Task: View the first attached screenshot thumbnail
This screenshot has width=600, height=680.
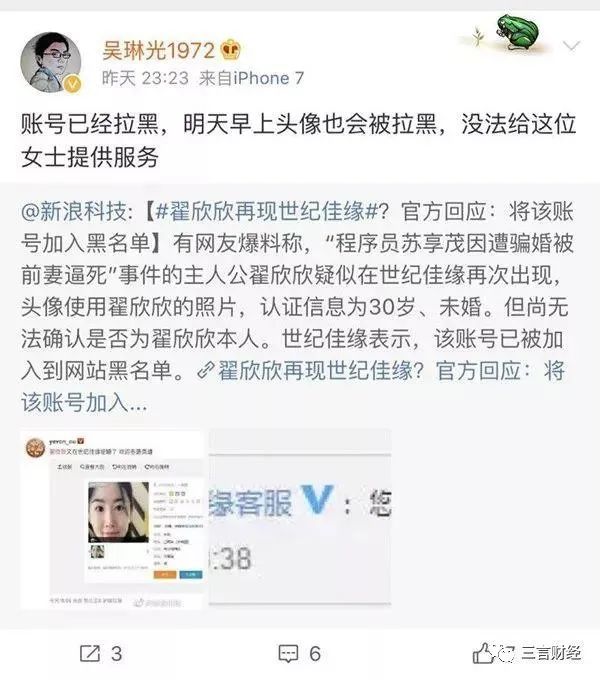Action: 112,519
